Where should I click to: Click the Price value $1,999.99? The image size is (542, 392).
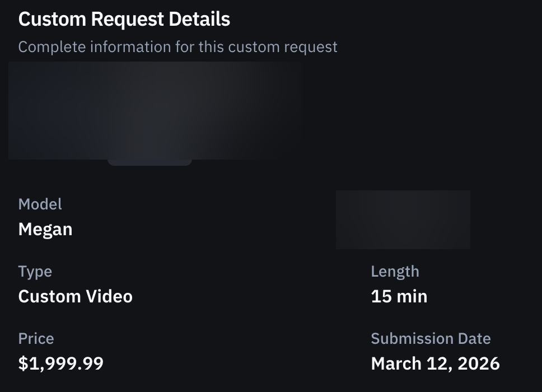[61, 363]
